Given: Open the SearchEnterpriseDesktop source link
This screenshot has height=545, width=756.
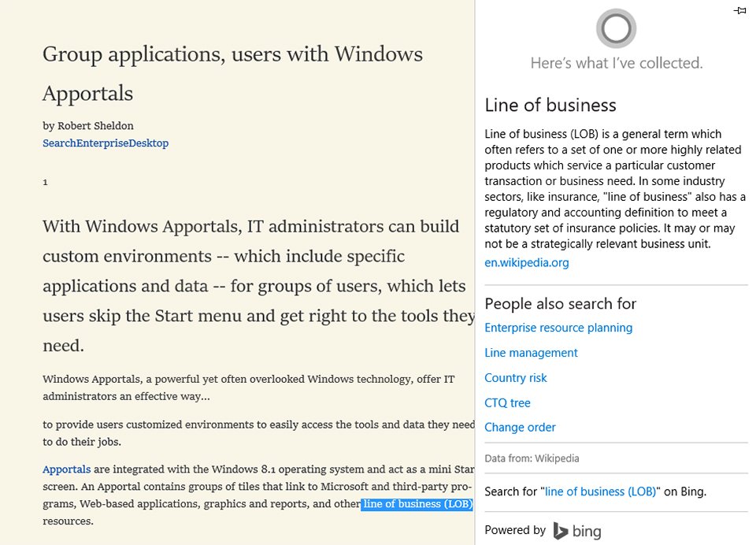Looking at the screenshot, I should coord(106,143).
